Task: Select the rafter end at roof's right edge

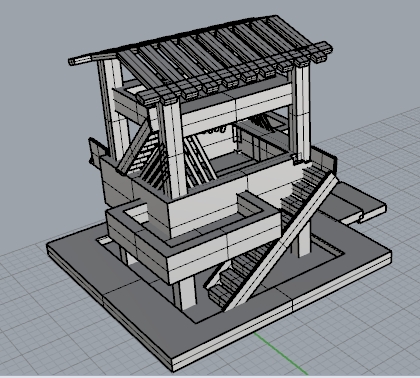Action: [322, 52]
